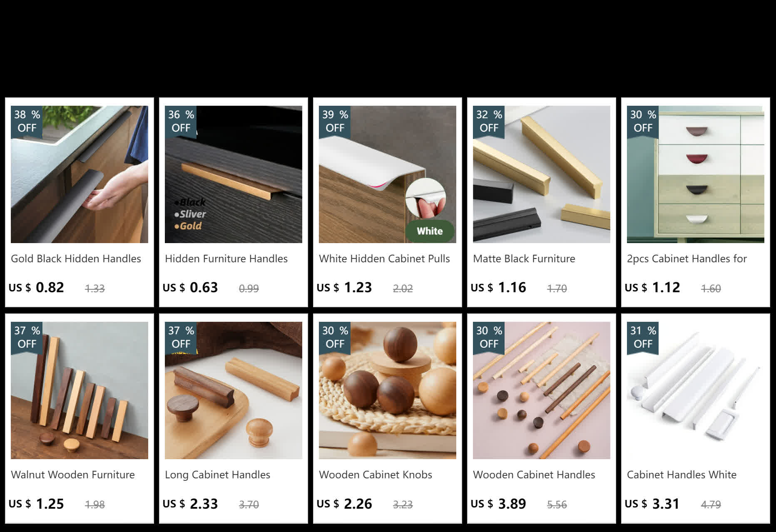The width and height of the screenshot is (776, 532).
Task: Click the 31 % OFF discount badge
Action: point(643,338)
